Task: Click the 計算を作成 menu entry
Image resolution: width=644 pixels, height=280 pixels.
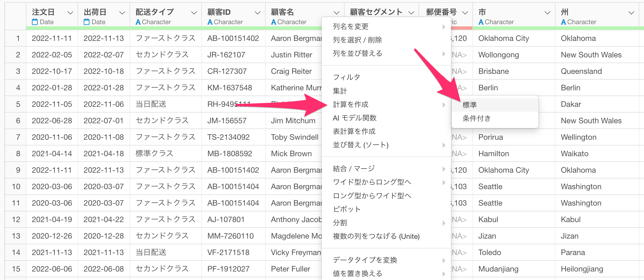Action: [351, 105]
